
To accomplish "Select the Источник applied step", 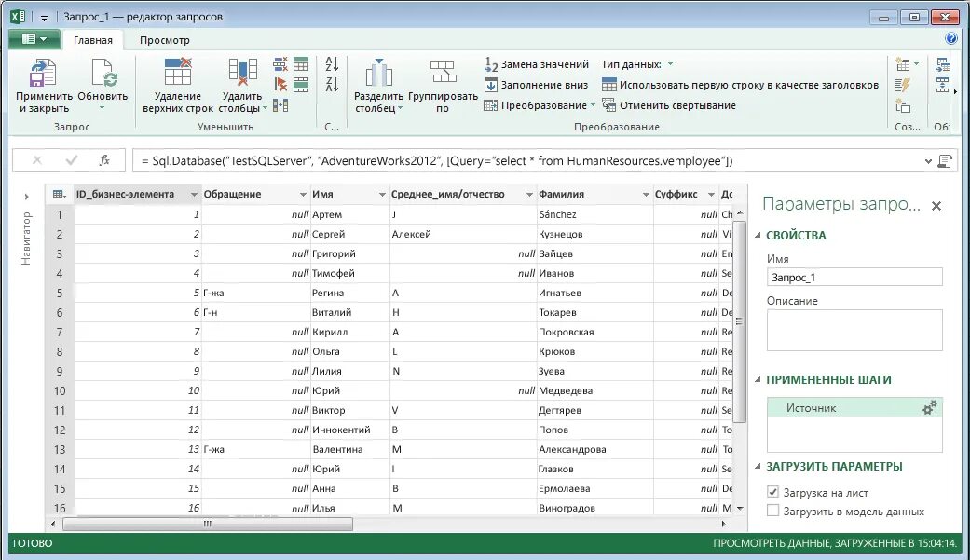I will point(854,408).
